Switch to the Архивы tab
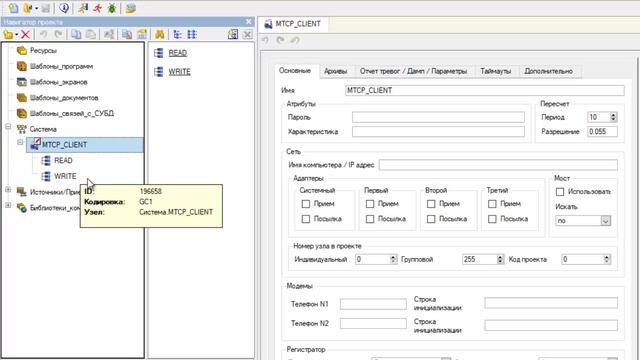 tap(336, 71)
